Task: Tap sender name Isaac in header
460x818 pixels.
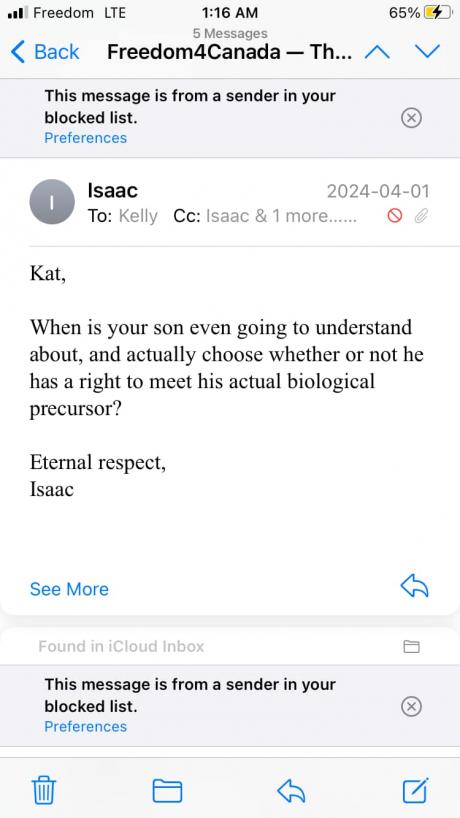Action: coord(113,190)
